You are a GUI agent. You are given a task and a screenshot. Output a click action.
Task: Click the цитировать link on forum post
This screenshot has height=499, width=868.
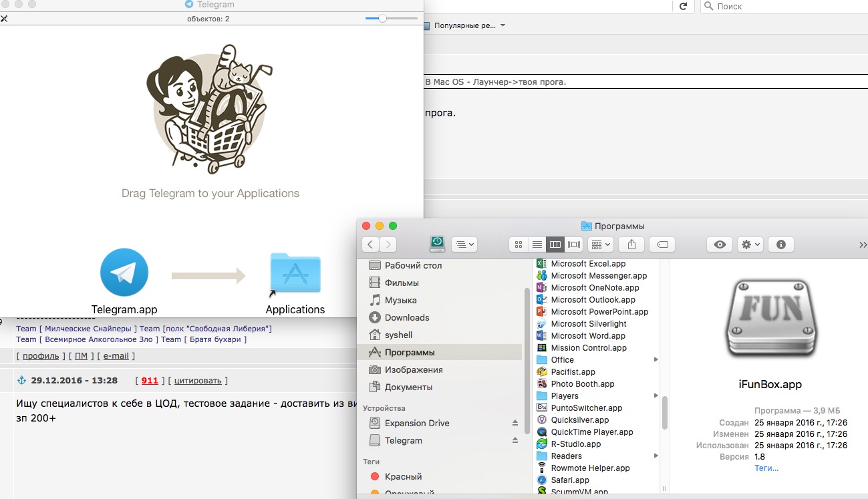198,381
